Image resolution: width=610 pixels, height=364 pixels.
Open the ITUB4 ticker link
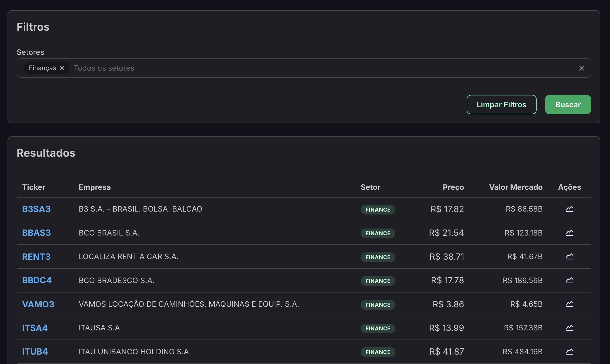click(35, 351)
